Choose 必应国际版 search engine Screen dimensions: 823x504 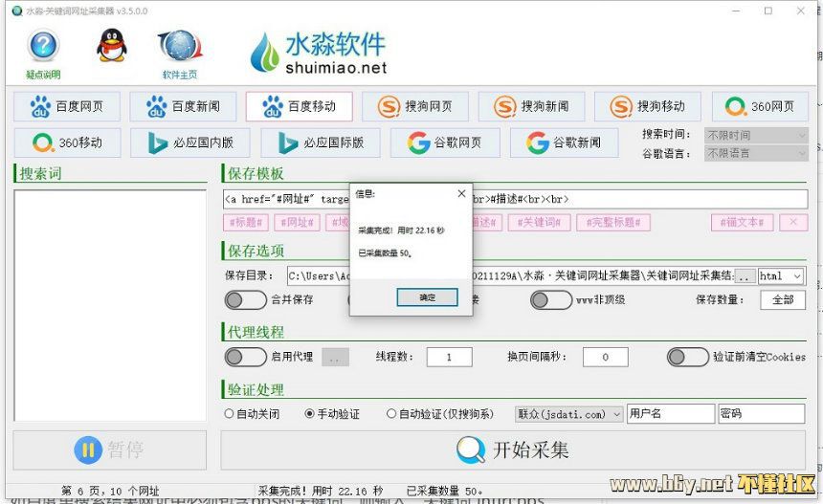pos(321,142)
